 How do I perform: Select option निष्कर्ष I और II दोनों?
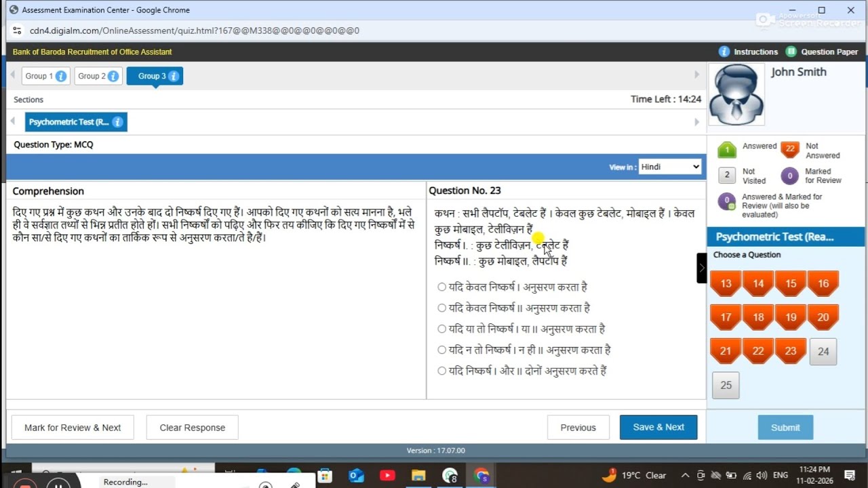click(x=442, y=371)
